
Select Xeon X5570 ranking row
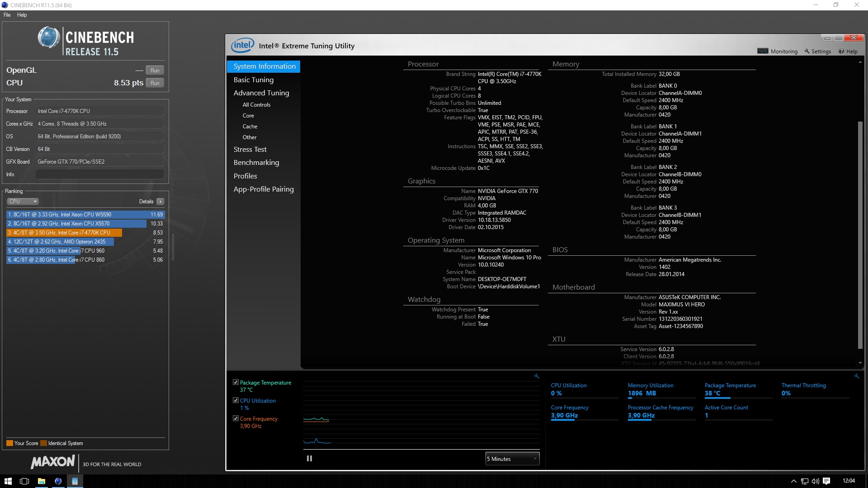point(85,224)
